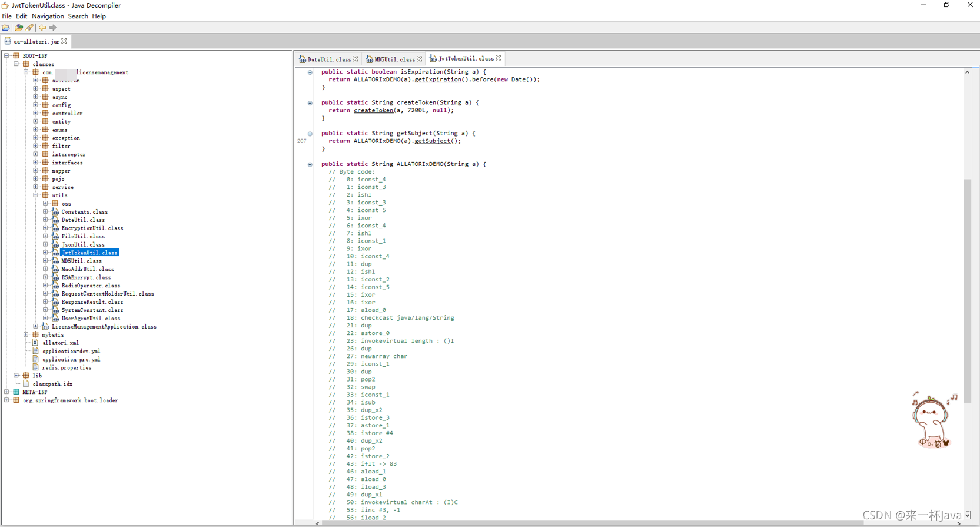The height and width of the screenshot is (527, 980).
Task: Open the Edit menu
Action: tap(22, 16)
